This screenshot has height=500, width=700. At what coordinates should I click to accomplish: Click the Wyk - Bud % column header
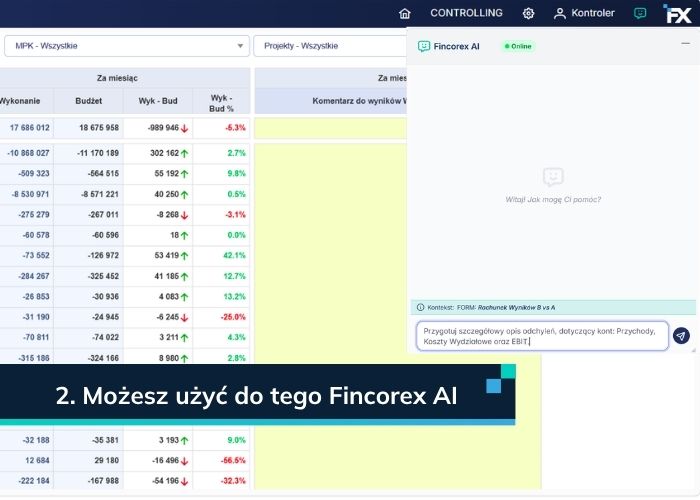221,103
